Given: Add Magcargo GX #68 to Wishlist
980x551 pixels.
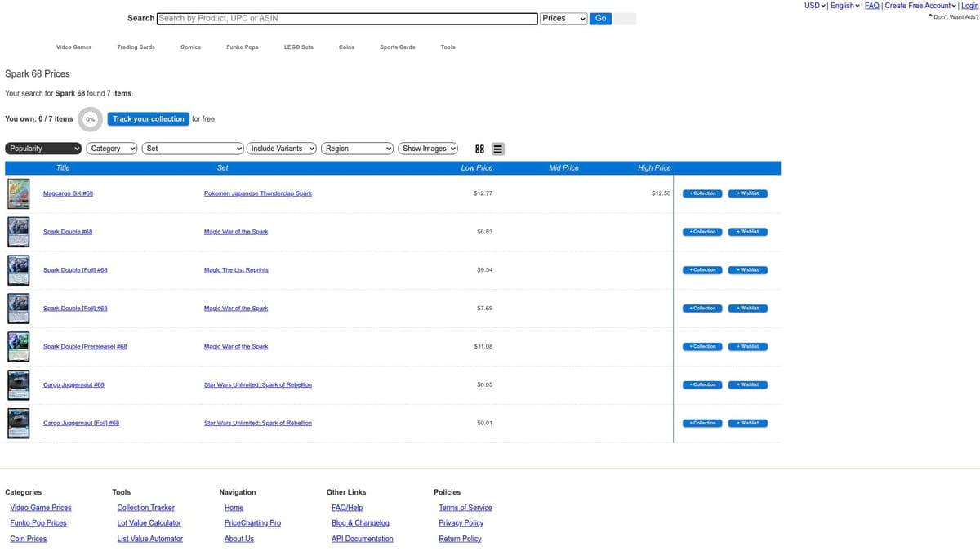Looking at the screenshot, I should point(748,193).
